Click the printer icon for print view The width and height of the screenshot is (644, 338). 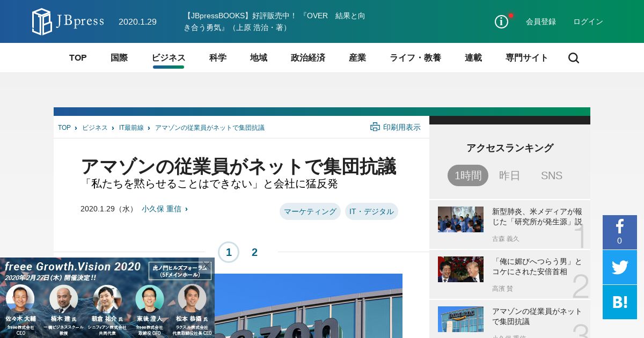pos(375,127)
